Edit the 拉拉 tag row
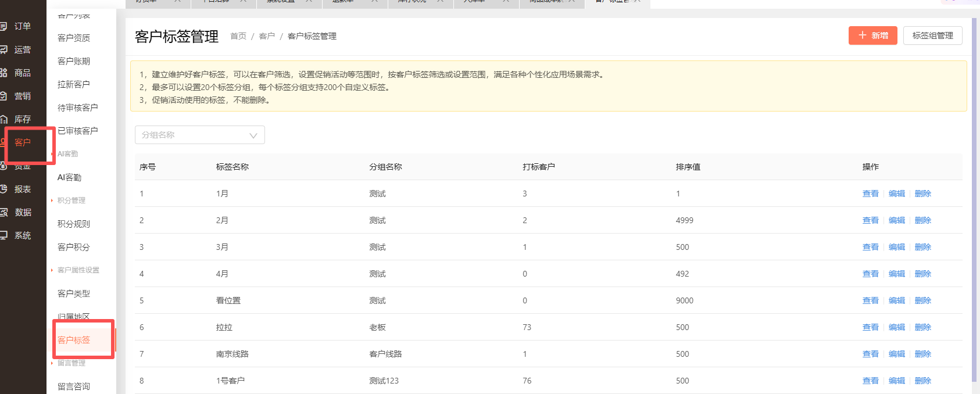 [x=896, y=327]
